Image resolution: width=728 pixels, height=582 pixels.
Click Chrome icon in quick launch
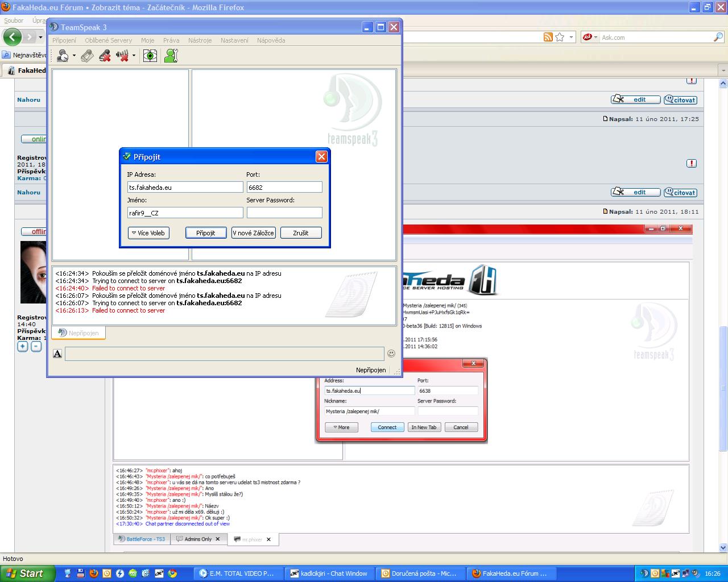click(172, 573)
